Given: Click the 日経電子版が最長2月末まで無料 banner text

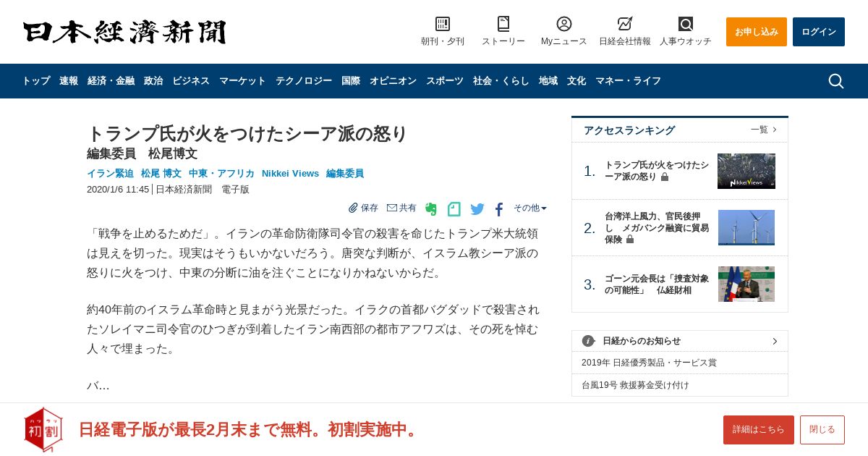Looking at the screenshot, I should coord(250,429).
